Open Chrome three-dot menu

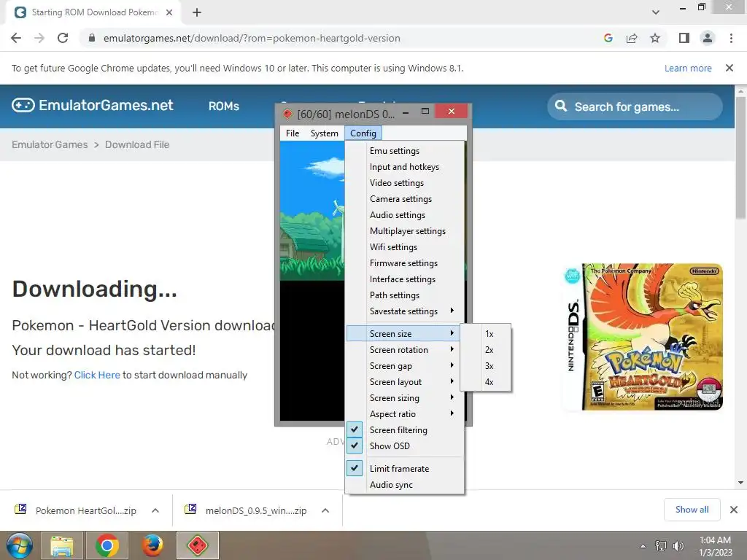(731, 38)
